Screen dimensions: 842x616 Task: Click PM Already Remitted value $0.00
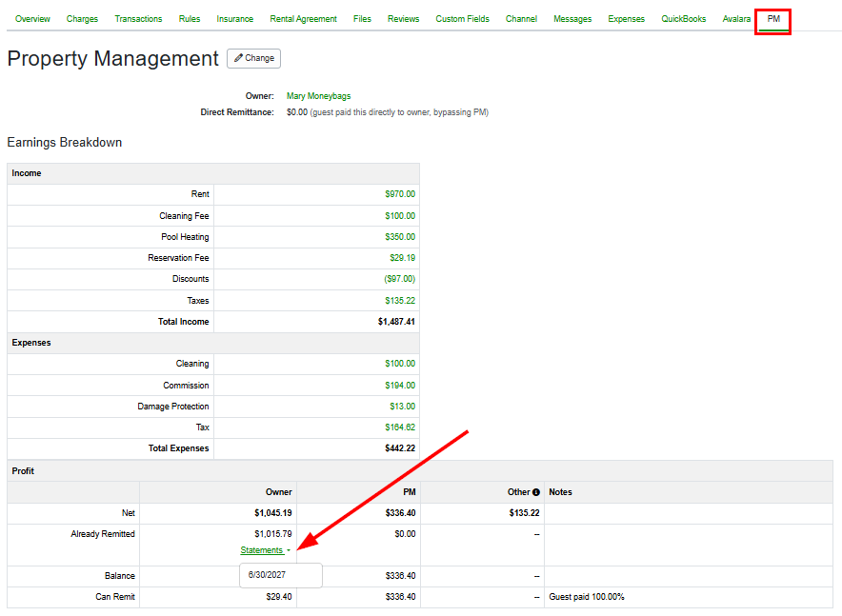[406, 534]
